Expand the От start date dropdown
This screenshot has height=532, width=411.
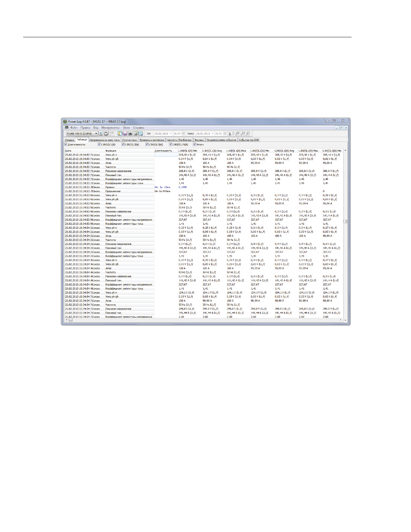(171, 134)
